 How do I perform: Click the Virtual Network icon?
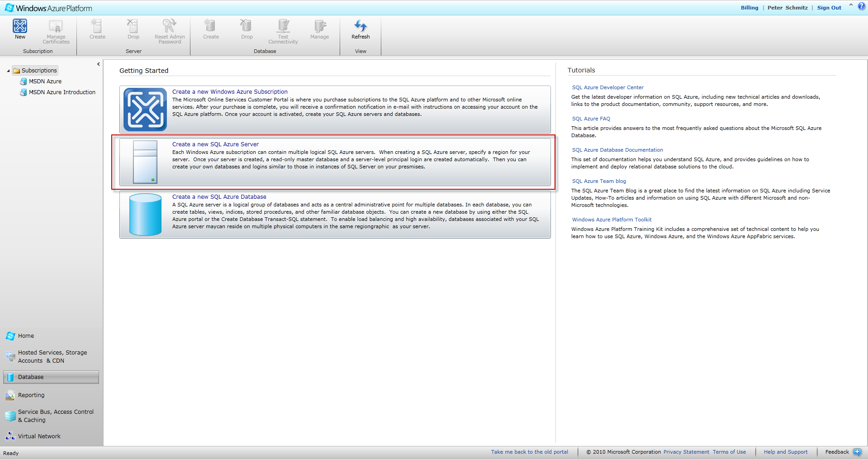pyautogui.click(x=10, y=436)
